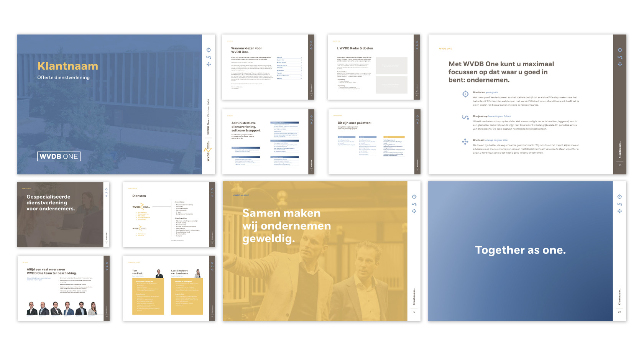This screenshot has width=644, height=348.
Task: Click the 'Gespecialiseerde dienstverlening voor ondernemers' heading
Action: click(x=51, y=203)
